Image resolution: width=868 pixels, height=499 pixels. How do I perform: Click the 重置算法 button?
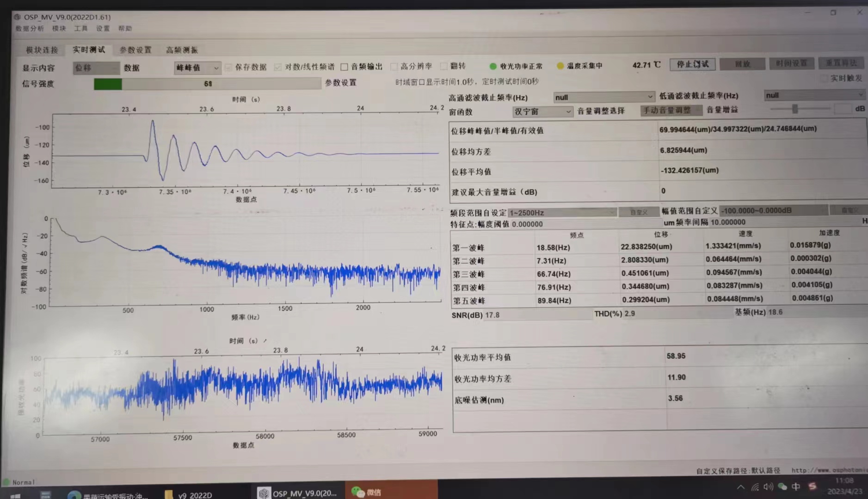pos(841,62)
